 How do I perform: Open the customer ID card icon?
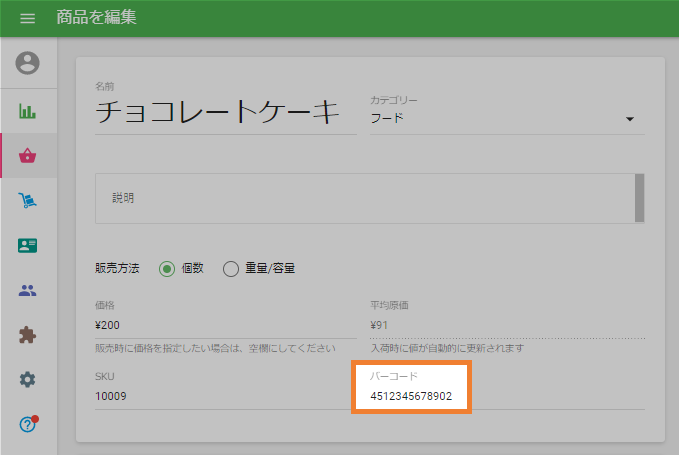pos(28,246)
